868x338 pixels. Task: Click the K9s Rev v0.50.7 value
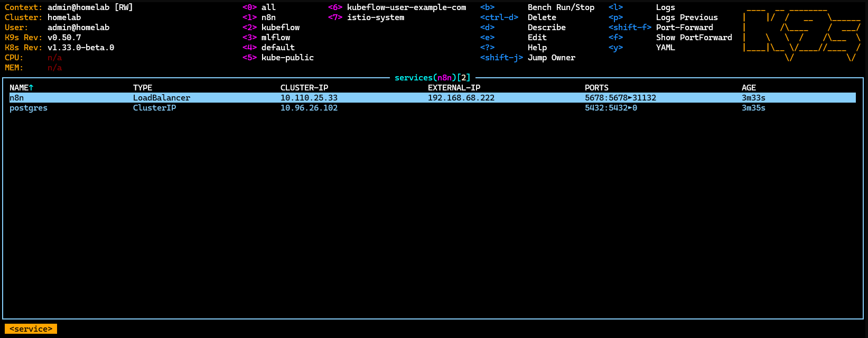click(x=64, y=38)
